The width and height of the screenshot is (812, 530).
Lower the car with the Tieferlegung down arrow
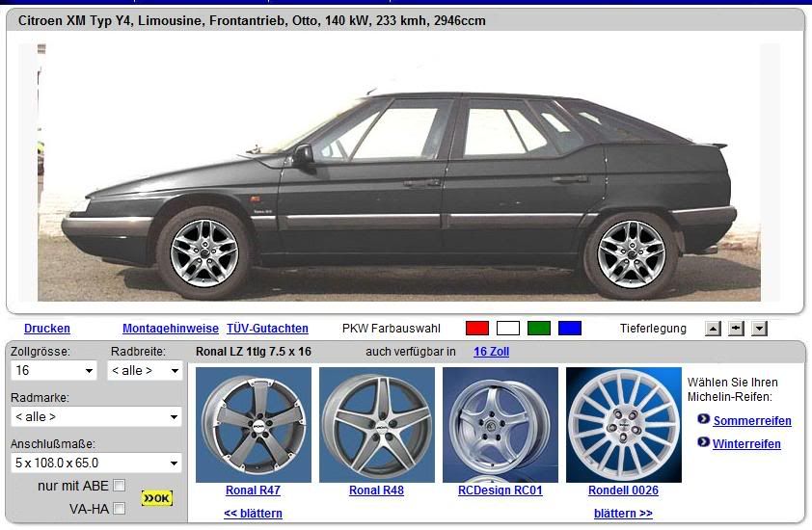pos(759,329)
